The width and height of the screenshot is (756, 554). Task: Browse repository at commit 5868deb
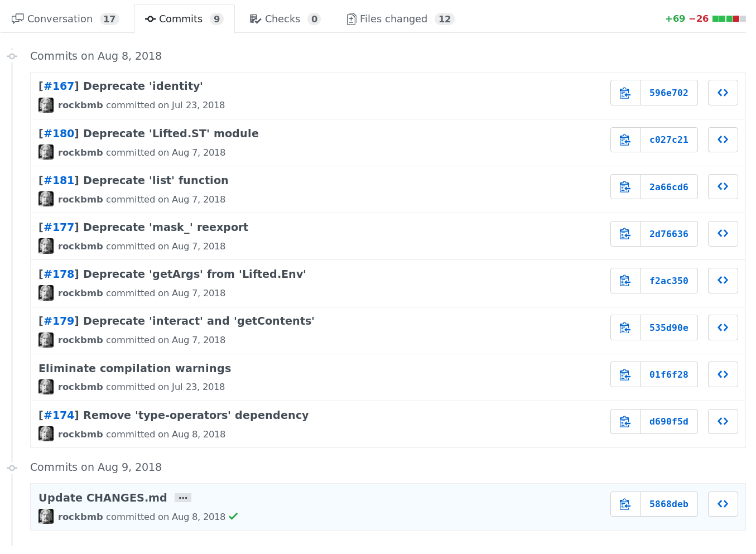pyautogui.click(x=723, y=504)
